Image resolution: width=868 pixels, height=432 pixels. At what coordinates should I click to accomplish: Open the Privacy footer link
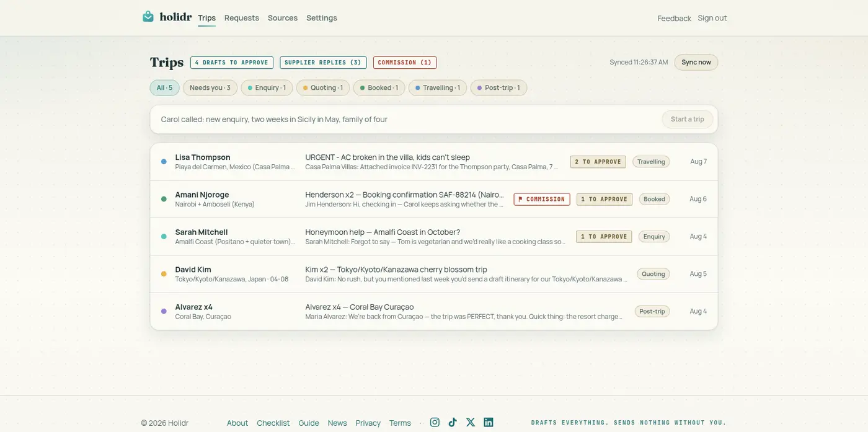[x=368, y=423]
